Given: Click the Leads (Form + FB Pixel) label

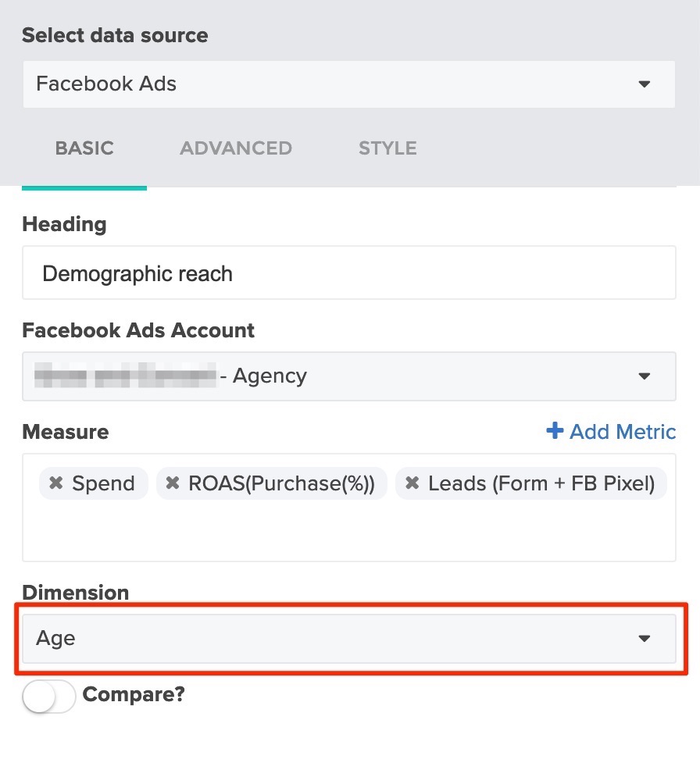Looking at the screenshot, I should point(541,483).
